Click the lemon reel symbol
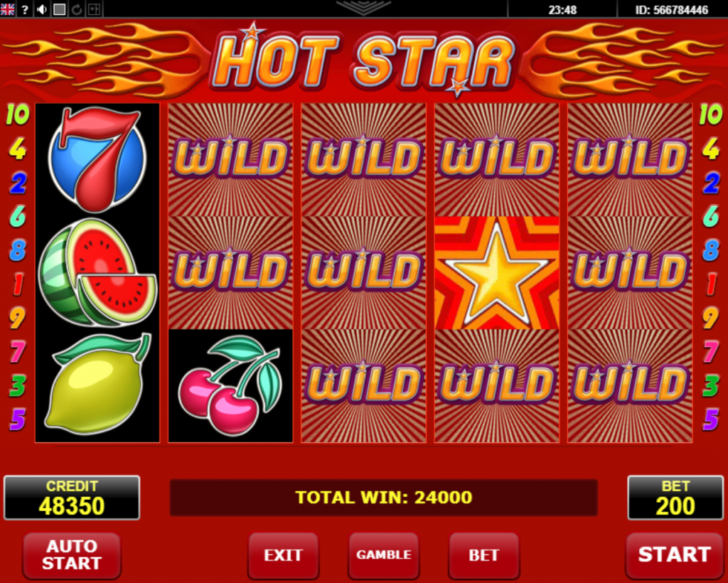728x583 pixels. click(97, 385)
